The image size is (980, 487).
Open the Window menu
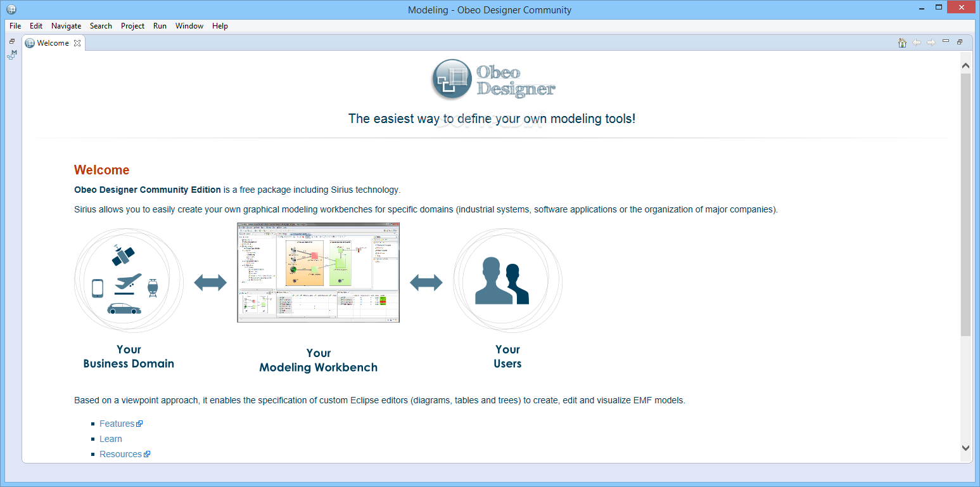coord(189,26)
